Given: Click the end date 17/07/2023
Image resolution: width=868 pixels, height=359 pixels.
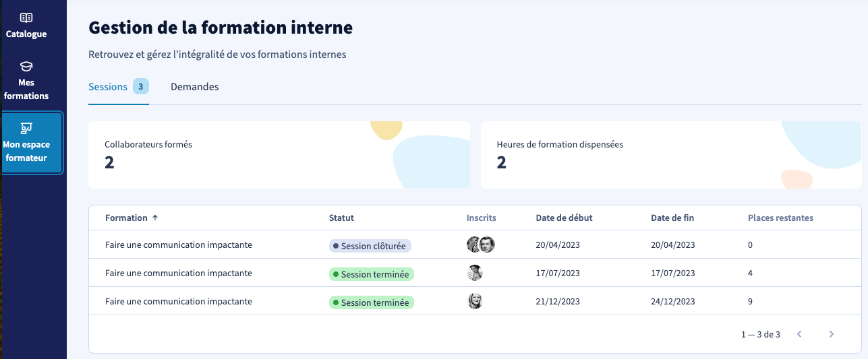Looking at the screenshot, I should (672, 273).
